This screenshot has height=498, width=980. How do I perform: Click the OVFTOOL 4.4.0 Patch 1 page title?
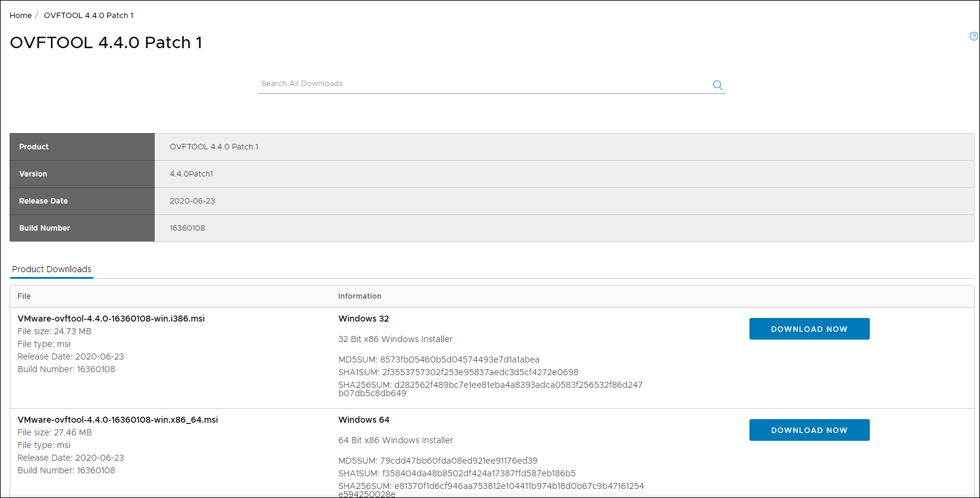tap(106, 43)
